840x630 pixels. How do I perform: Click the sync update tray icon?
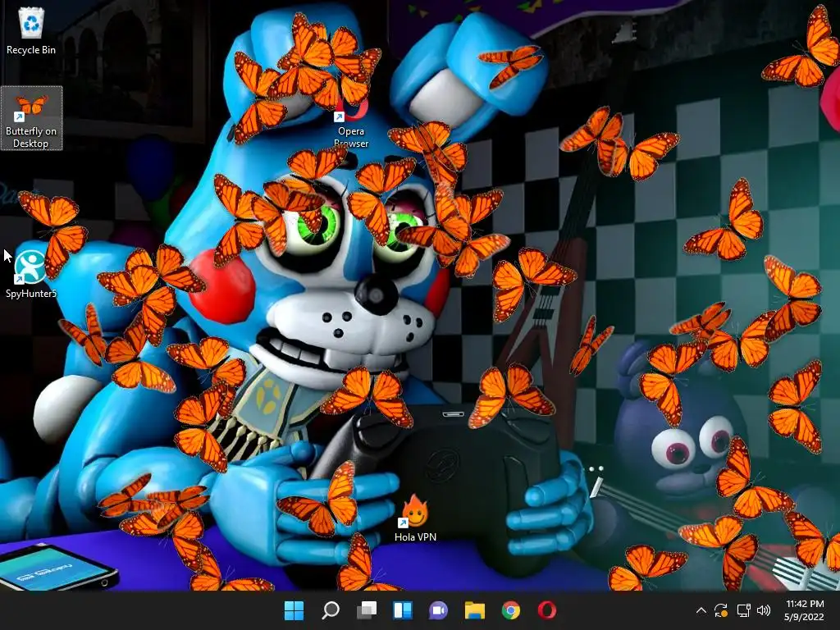click(x=721, y=610)
